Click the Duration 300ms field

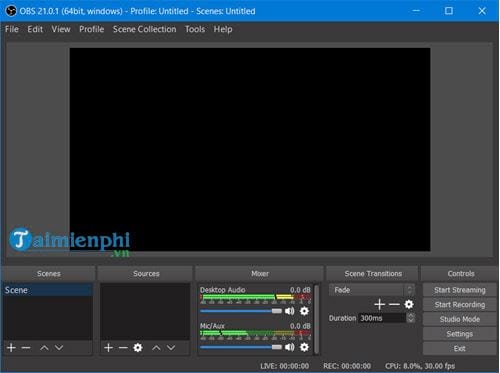coord(382,318)
